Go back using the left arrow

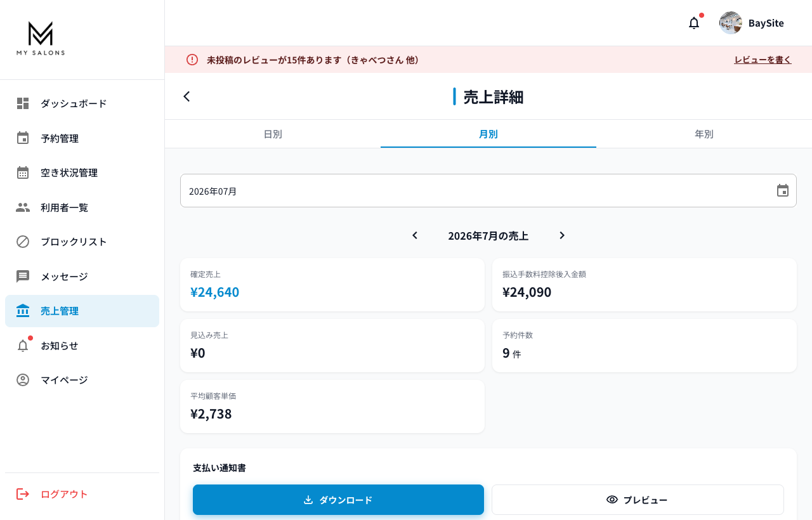point(187,96)
